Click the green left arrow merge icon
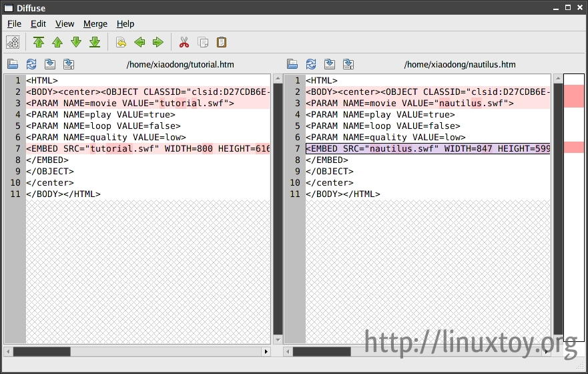588x374 pixels. pos(139,43)
